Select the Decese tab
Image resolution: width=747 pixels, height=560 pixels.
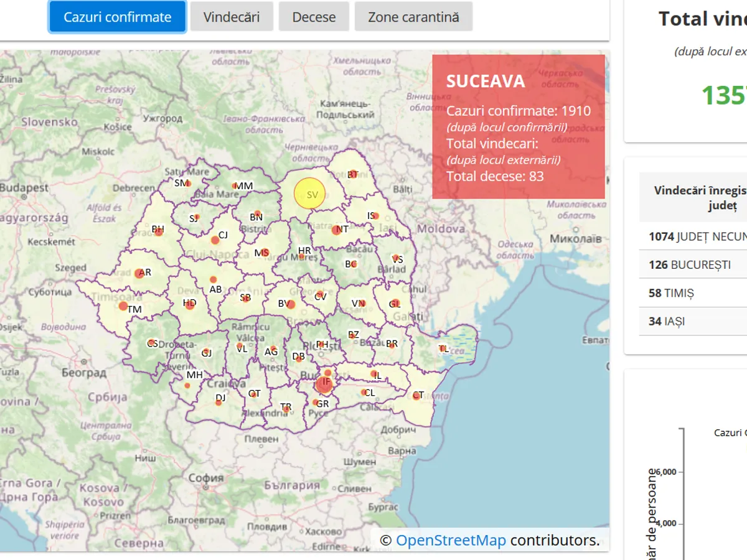[314, 17]
